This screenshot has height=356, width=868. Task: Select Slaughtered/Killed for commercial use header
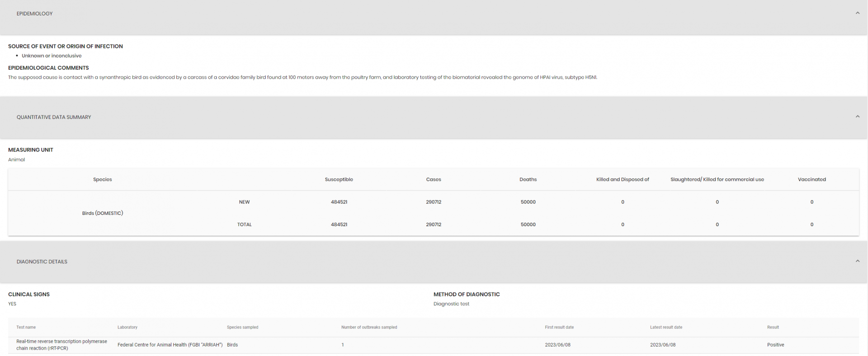pyautogui.click(x=717, y=180)
